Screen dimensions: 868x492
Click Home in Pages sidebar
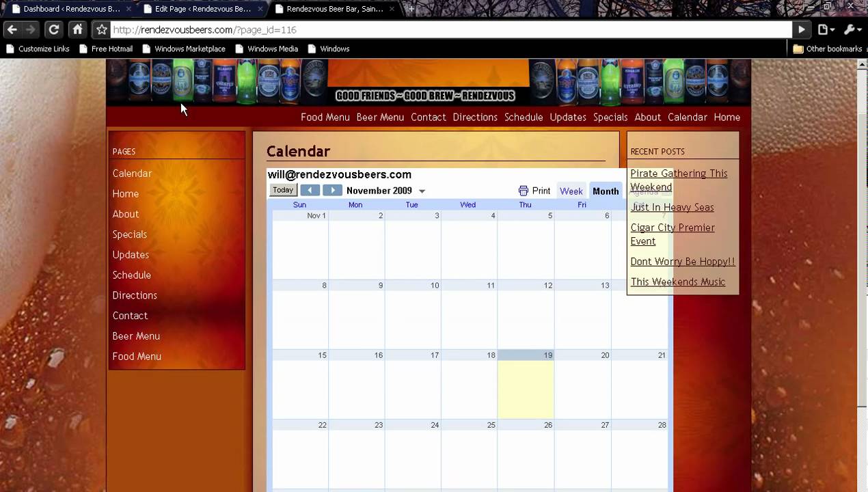point(126,194)
